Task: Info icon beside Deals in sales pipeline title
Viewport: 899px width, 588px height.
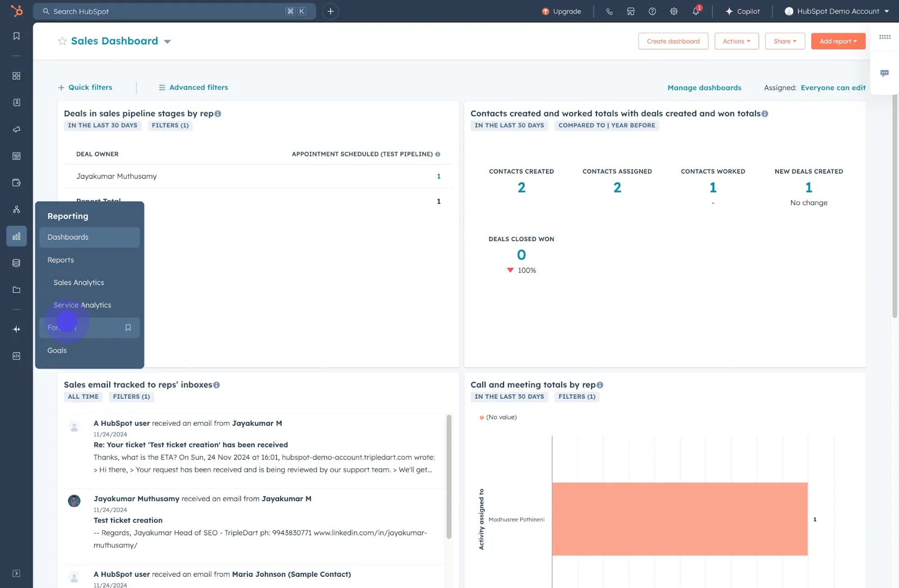Action: tap(218, 114)
